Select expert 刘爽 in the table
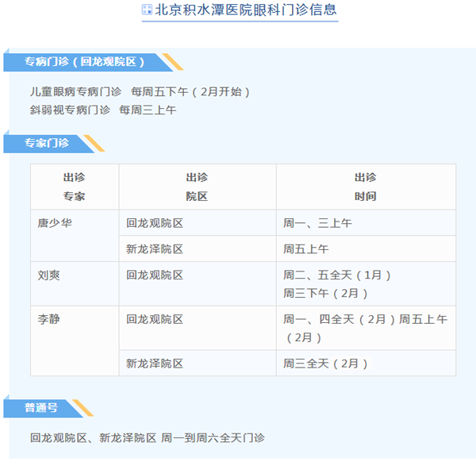 pos(49,275)
